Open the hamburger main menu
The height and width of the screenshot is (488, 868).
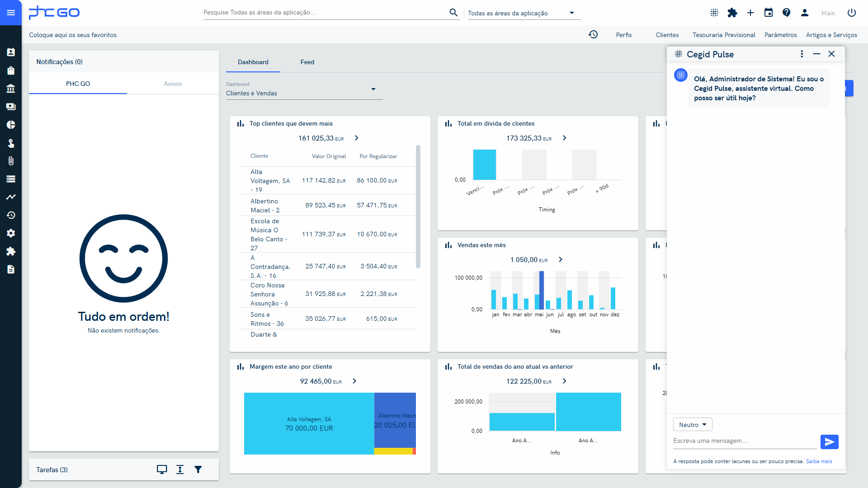point(11,13)
